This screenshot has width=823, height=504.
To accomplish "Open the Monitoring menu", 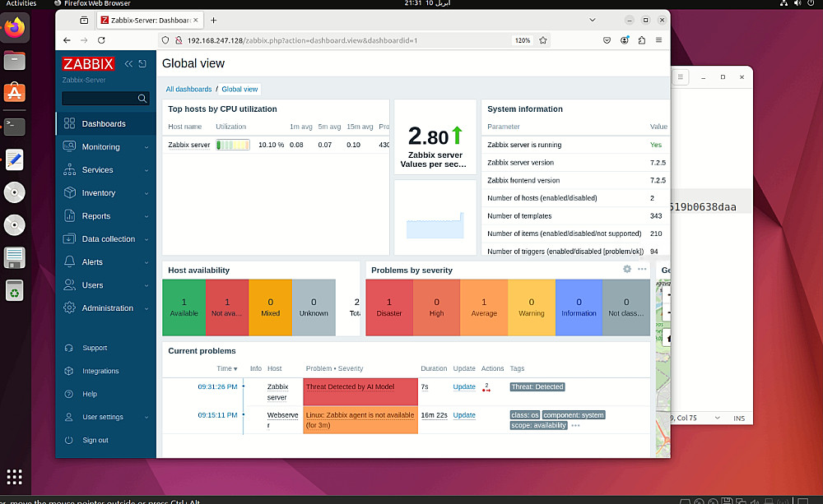I will (106, 147).
